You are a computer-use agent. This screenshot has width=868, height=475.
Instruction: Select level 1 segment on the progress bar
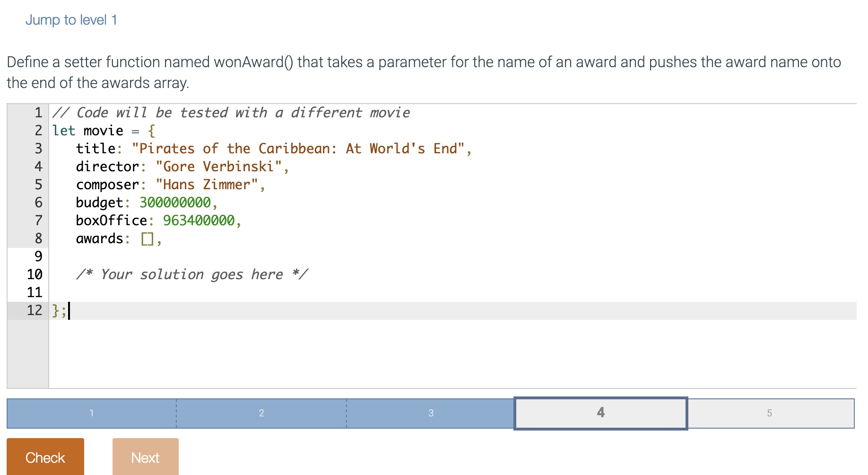(92, 413)
